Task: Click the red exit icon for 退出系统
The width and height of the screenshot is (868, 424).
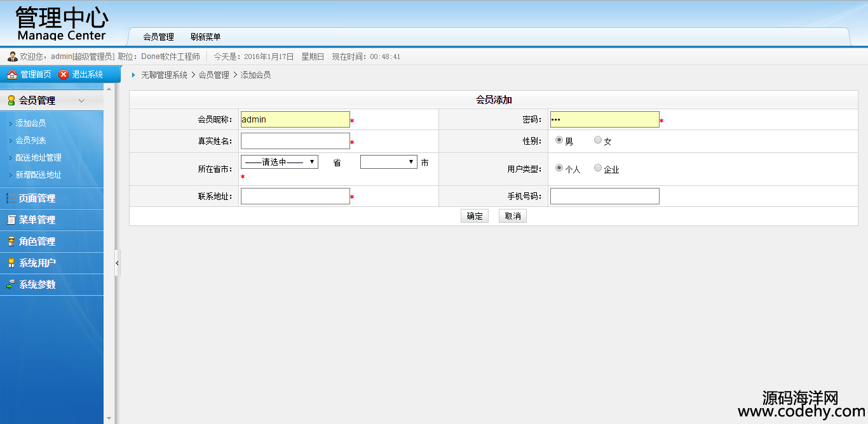Action: coord(64,75)
